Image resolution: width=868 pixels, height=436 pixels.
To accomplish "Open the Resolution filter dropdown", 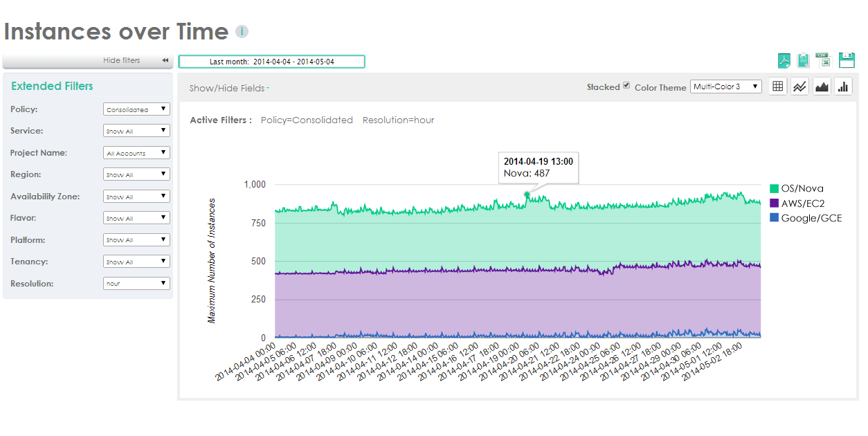I will (136, 284).
